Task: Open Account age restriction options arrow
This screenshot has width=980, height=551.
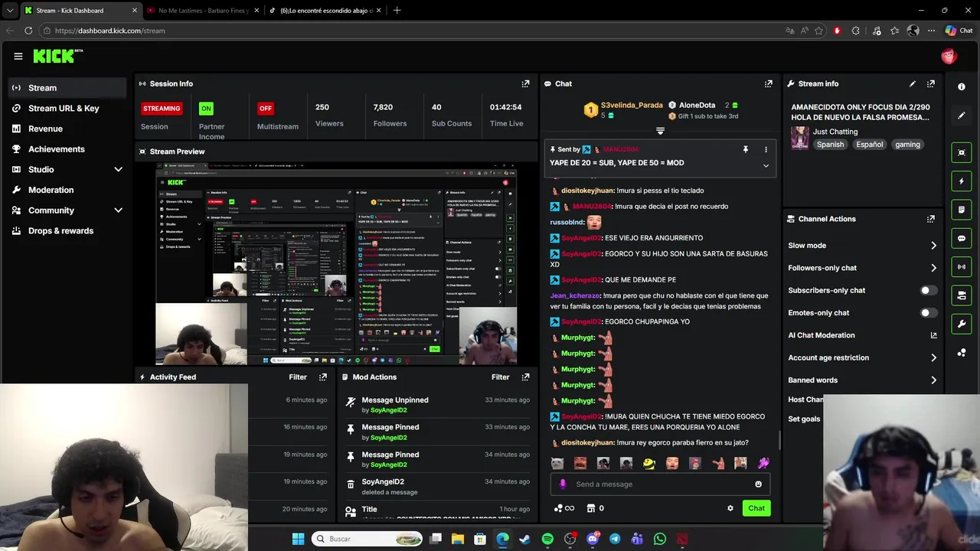Action: click(933, 357)
